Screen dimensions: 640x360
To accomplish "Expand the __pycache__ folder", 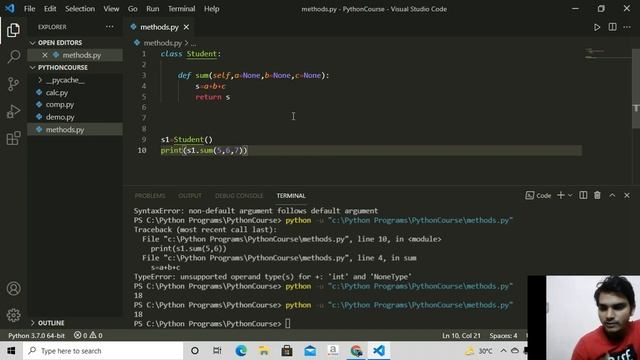I will coord(65,80).
